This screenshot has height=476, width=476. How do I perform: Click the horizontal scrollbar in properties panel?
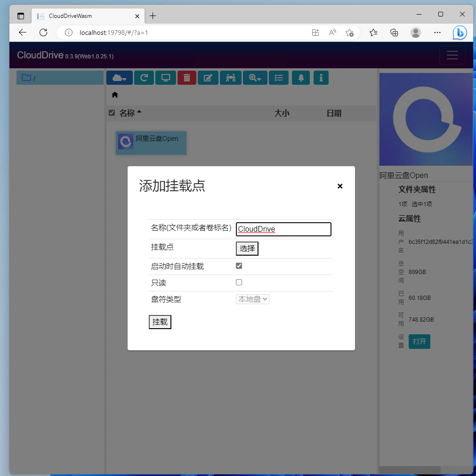pos(410,469)
